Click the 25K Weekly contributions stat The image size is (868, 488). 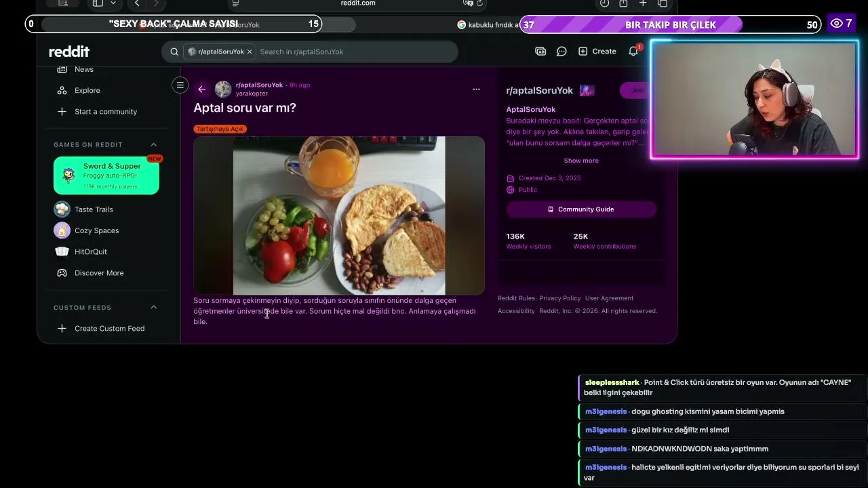[605, 241]
